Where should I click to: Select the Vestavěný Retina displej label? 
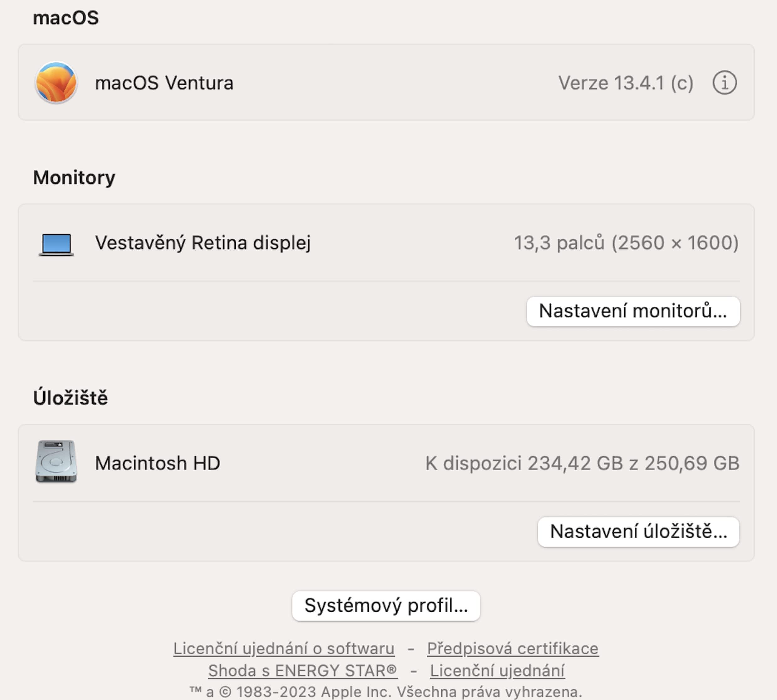[x=203, y=243]
